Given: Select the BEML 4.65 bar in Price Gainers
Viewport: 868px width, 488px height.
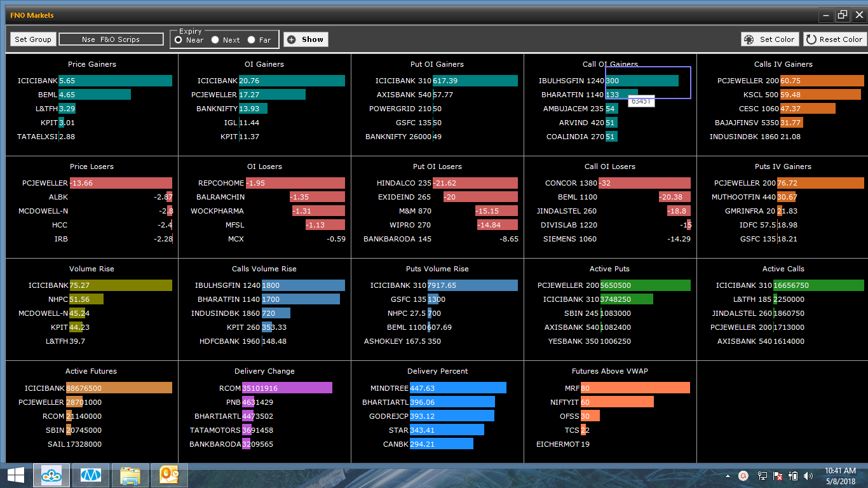Looking at the screenshot, I should coord(95,95).
